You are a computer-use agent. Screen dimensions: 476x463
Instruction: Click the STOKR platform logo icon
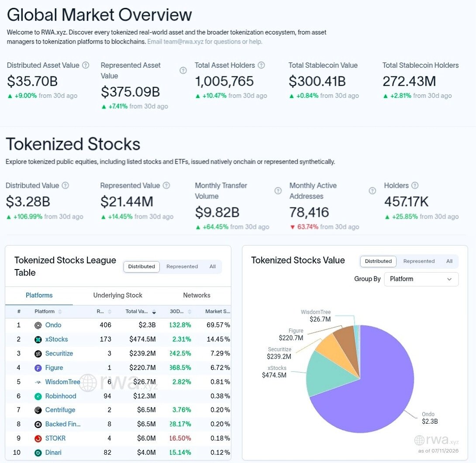(38, 439)
